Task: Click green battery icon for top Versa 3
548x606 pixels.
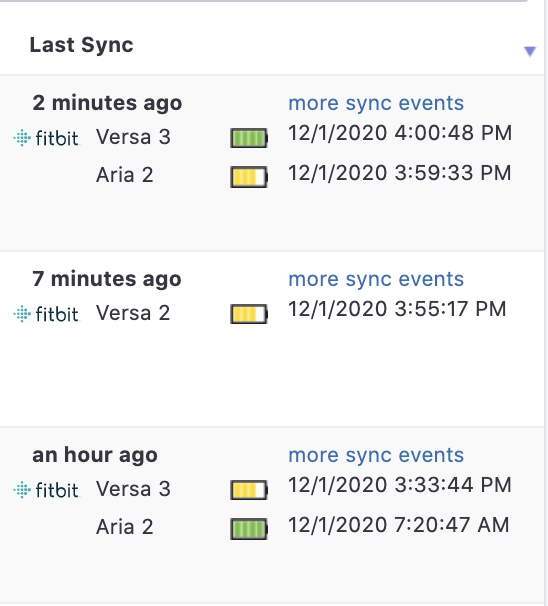Action: coord(249,138)
